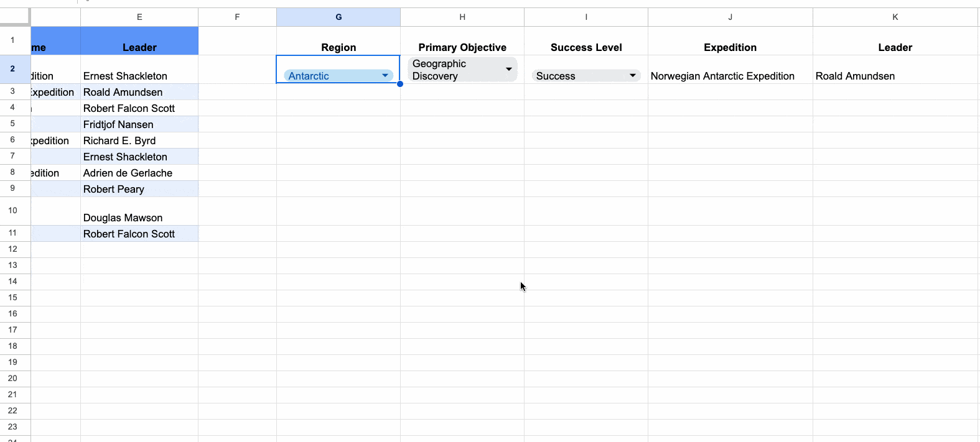Expand the Geographic Discovery dropdown arrow
Viewport: 980px width, 442px height.
pos(508,69)
